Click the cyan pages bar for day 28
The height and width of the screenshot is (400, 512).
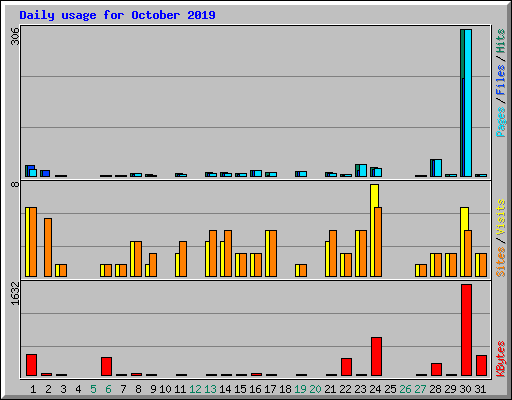pos(438,168)
